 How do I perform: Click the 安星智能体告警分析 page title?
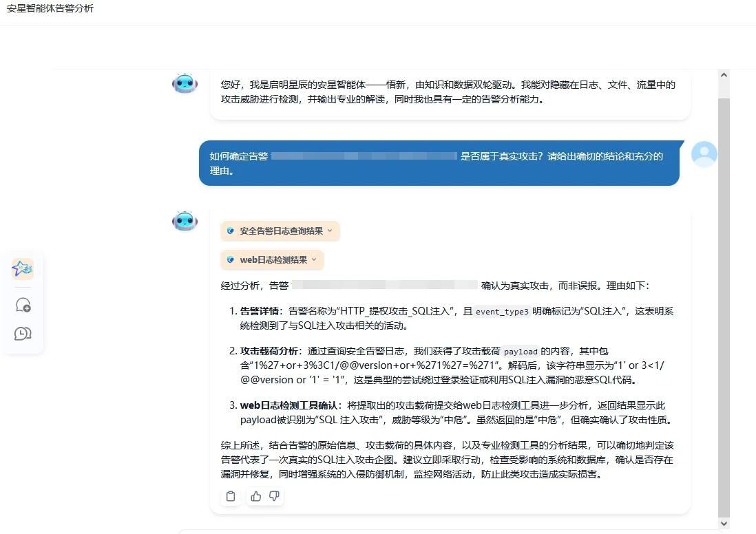coord(48,8)
